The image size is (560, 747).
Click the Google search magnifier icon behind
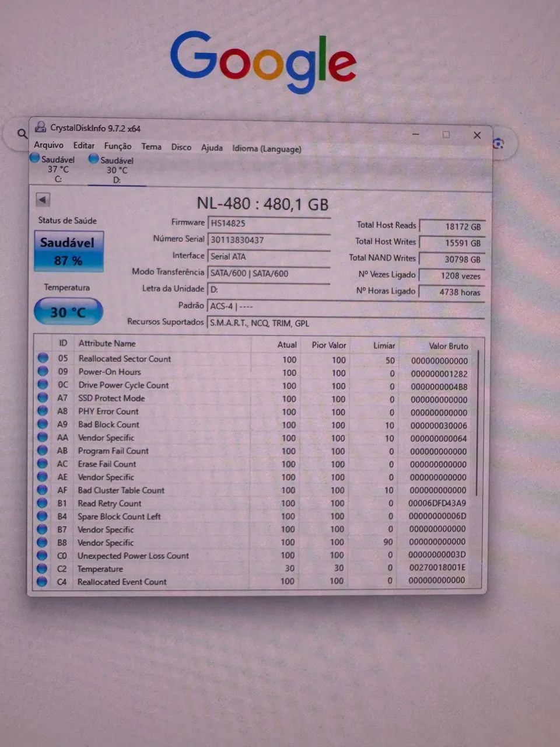[x=22, y=134]
